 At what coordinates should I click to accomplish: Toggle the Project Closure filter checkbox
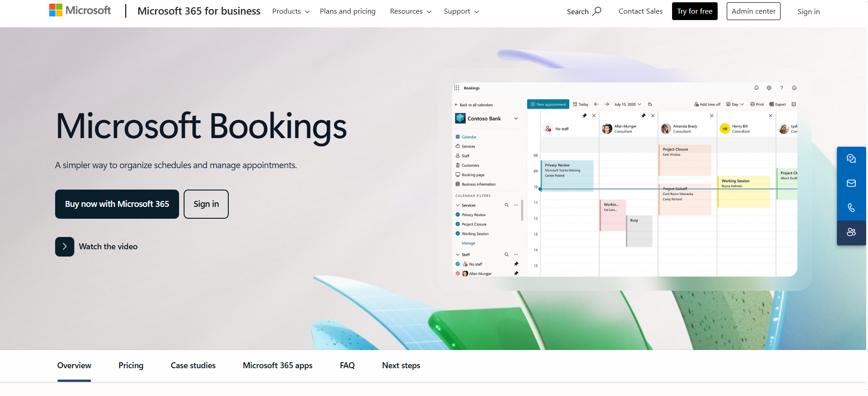coord(458,224)
